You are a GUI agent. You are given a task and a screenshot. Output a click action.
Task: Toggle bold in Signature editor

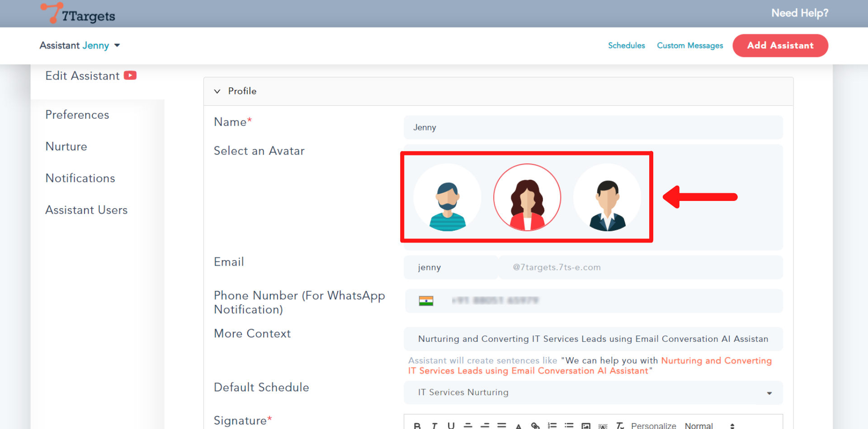tap(417, 425)
